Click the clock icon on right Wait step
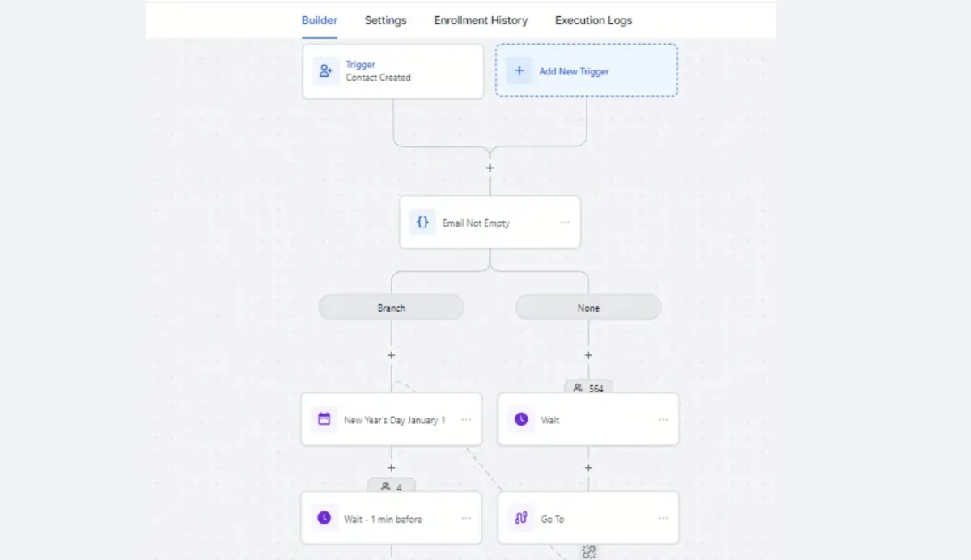This screenshot has height=560, width=971. [521, 419]
